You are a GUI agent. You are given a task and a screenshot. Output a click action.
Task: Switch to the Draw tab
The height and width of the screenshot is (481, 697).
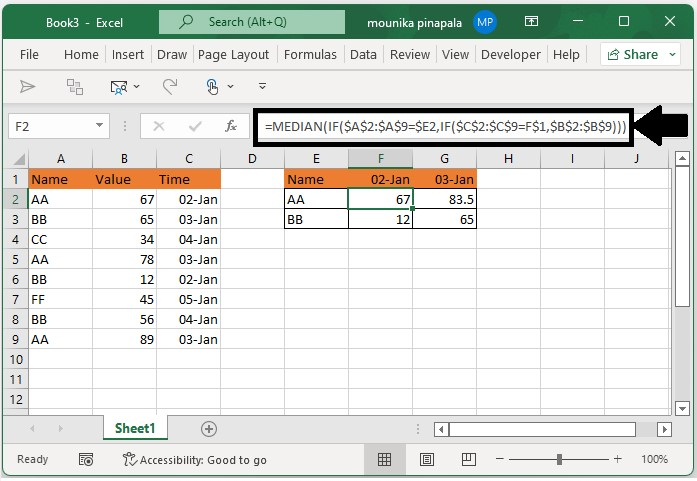pos(172,55)
